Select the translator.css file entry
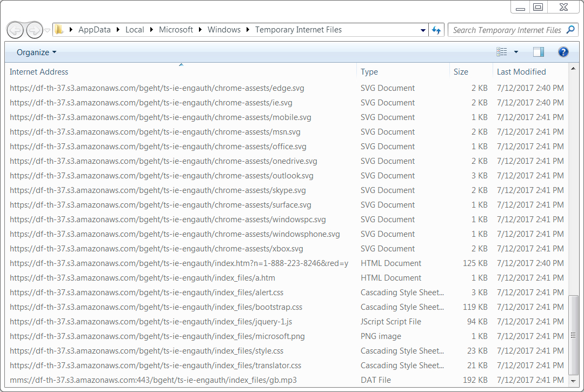The width and height of the screenshot is (584, 392). (287, 366)
